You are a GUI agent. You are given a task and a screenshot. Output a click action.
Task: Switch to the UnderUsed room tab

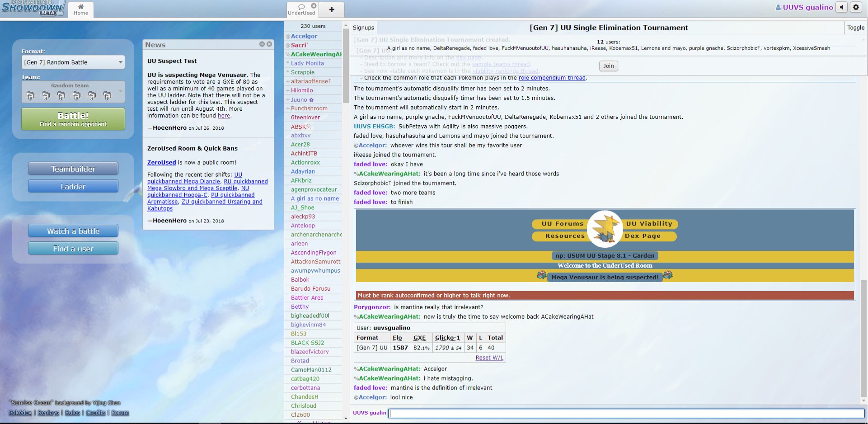pos(301,9)
